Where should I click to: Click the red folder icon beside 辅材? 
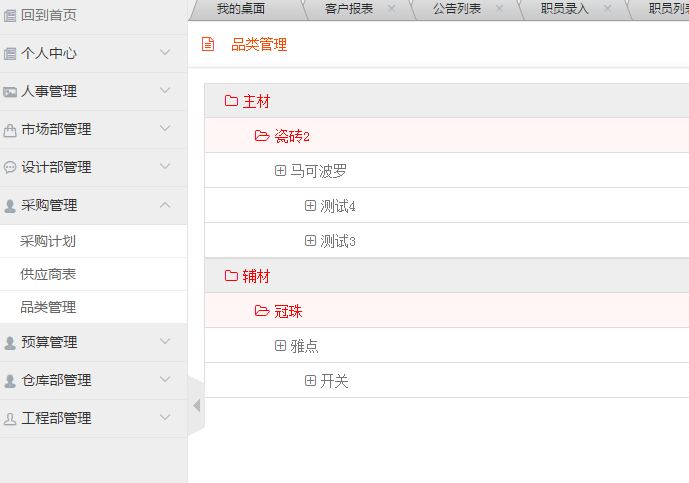(x=231, y=276)
